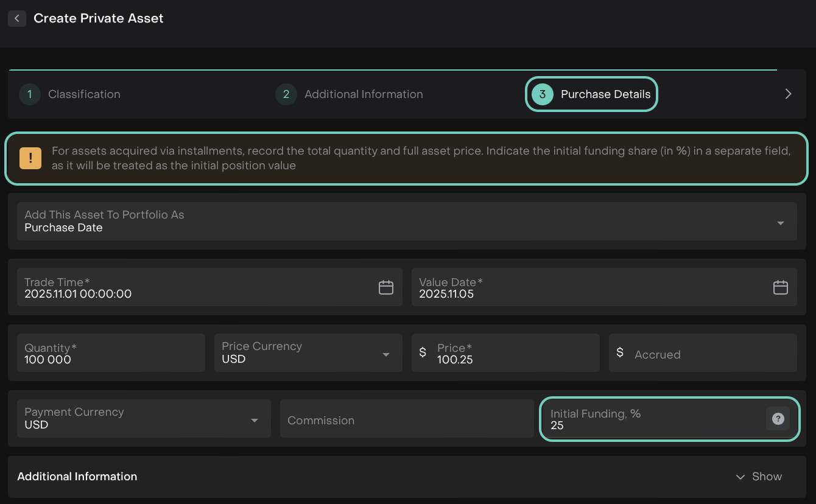Click the back arrow beside Create Private Asset
Viewport: 816px width, 504px height.
coord(17,18)
